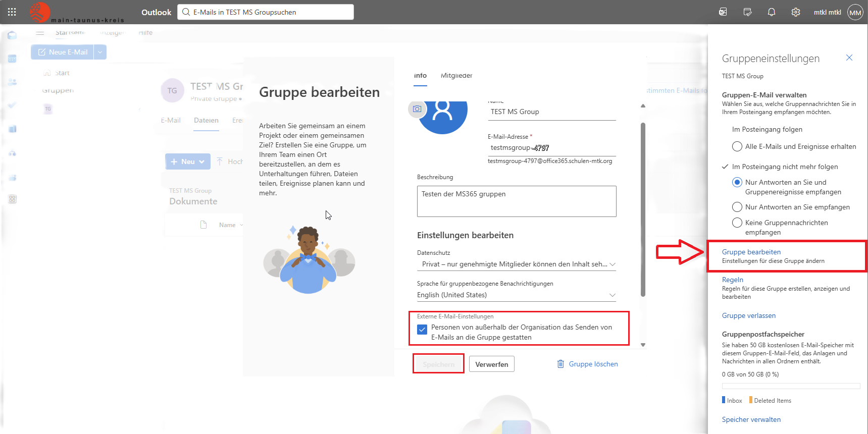
Task: Open the Name column sort dropdown
Action: (241, 225)
